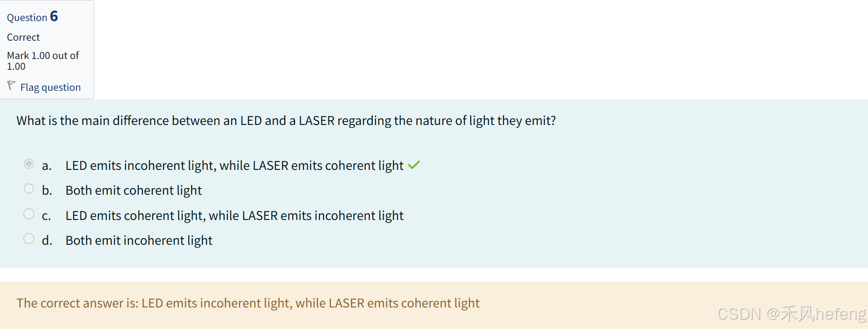Image resolution: width=868 pixels, height=329 pixels.
Task: Click the Correct status label
Action: (23, 37)
